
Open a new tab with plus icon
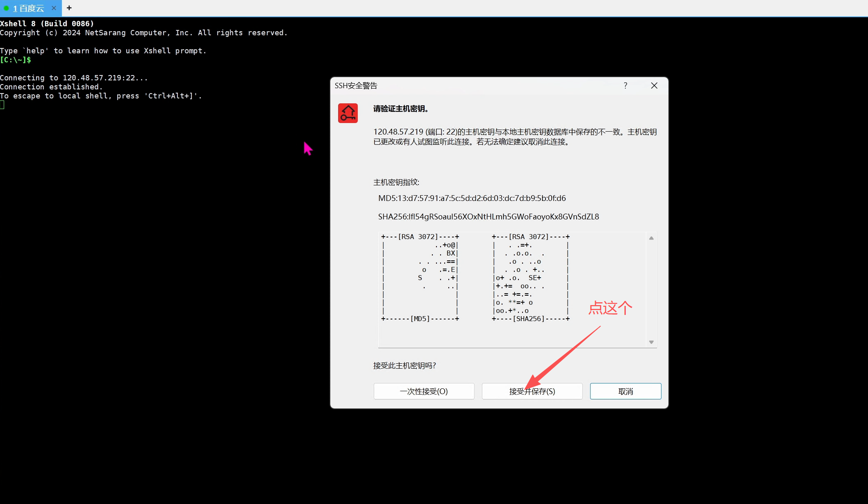point(69,8)
